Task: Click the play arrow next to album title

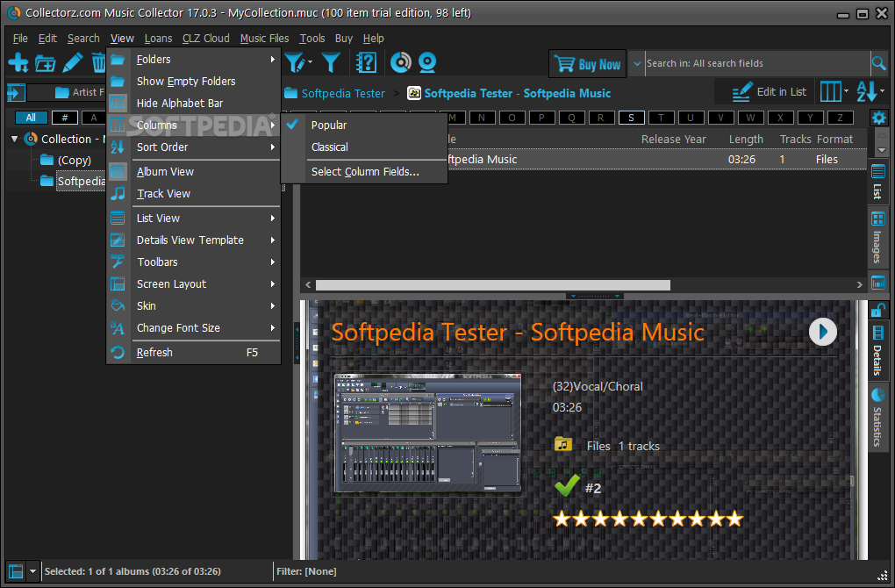Action: (822, 332)
